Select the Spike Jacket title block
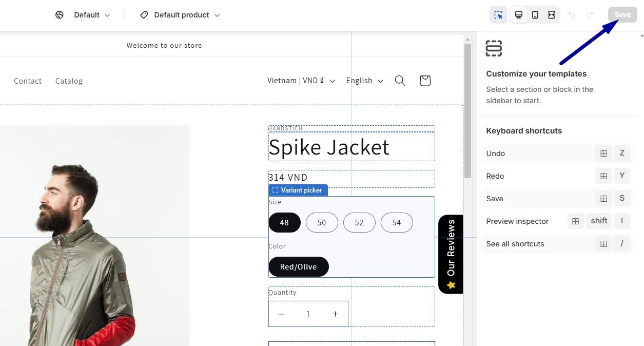Image resolution: width=644 pixels, height=346 pixels. pos(352,147)
